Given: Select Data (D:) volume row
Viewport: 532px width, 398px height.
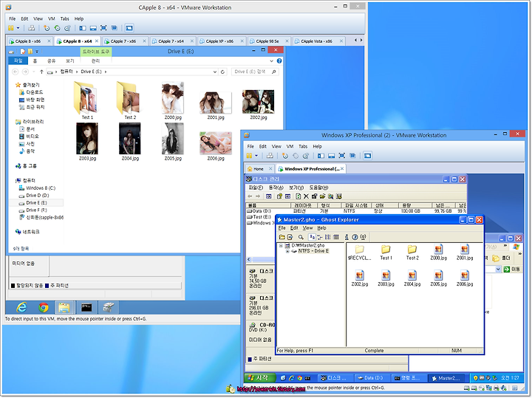Looking at the screenshot, I should tap(356, 211).
